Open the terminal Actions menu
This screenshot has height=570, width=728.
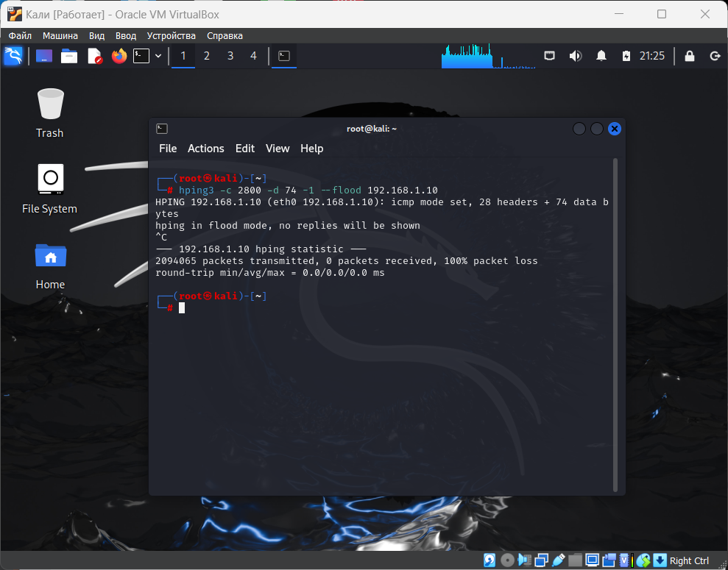coord(205,149)
